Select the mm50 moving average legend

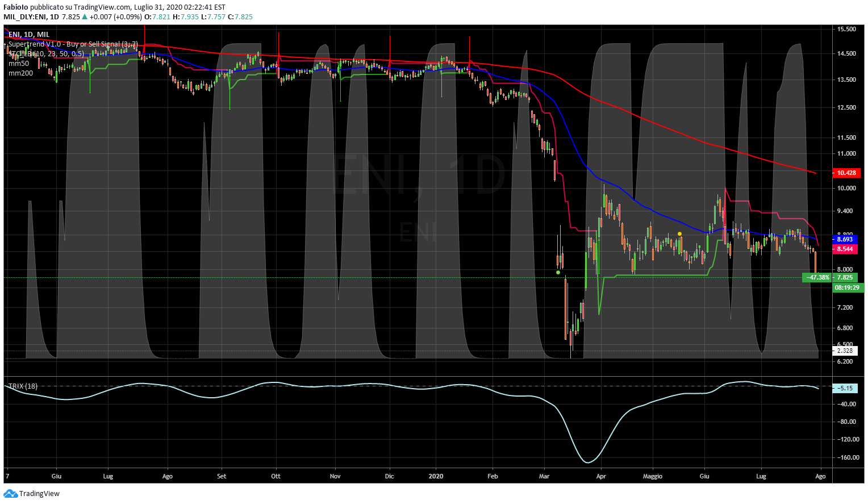[x=19, y=64]
